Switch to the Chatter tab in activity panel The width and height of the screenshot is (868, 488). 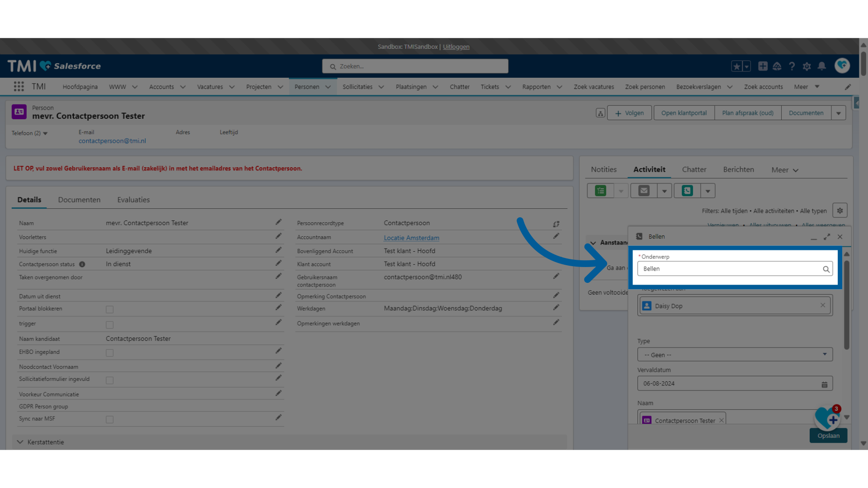click(x=694, y=169)
